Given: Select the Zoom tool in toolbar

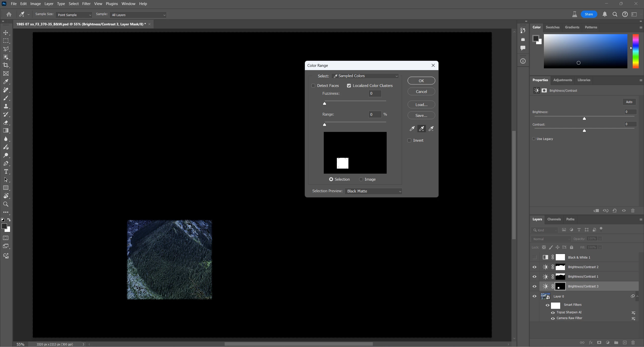Looking at the screenshot, I should [6, 204].
